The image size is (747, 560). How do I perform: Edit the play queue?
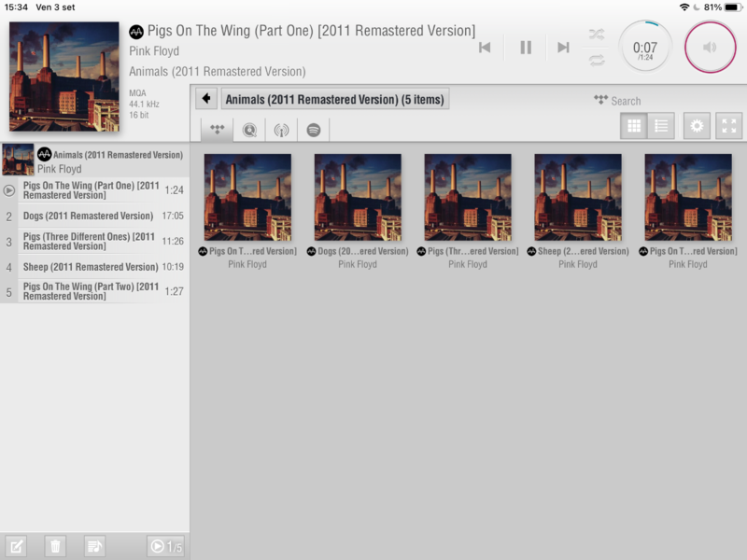click(17, 546)
